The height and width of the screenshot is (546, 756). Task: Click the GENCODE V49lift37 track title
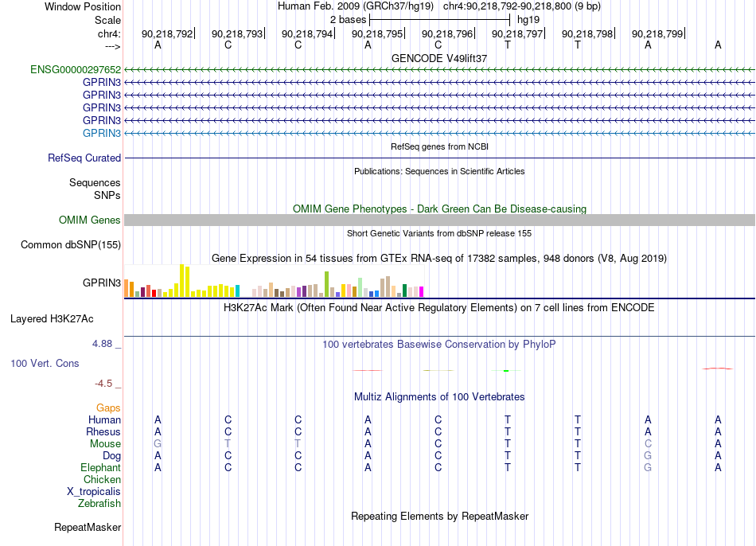pos(439,58)
